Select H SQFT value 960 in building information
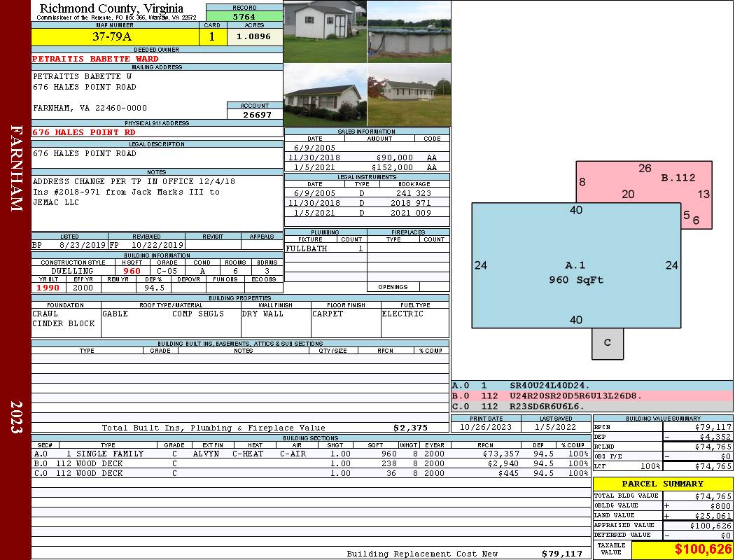The height and width of the screenshot is (560, 735). pyautogui.click(x=132, y=271)
